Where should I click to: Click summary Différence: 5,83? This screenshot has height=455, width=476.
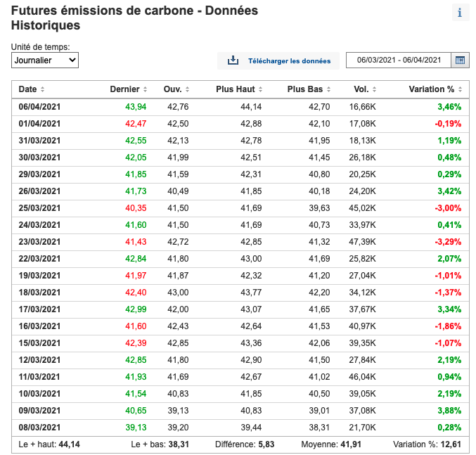coord(245,444)
